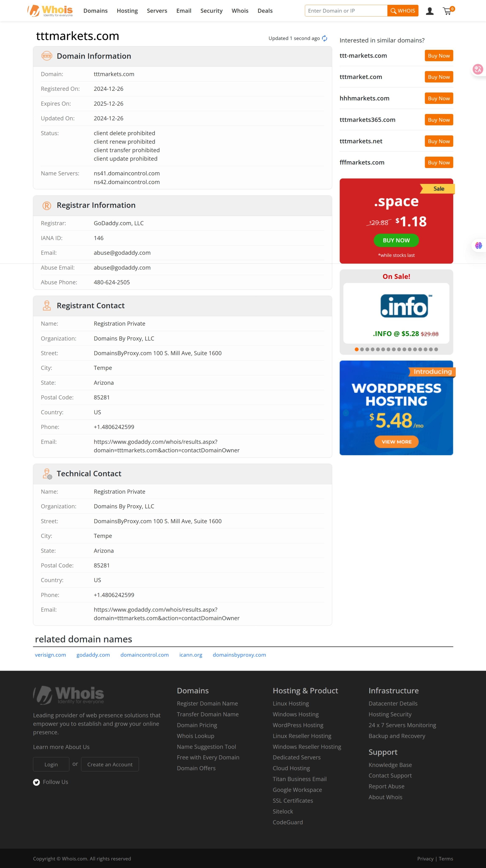486x868 pixels.
Task: Click the refresh icon beside Updated
Action: coord(324,38)
